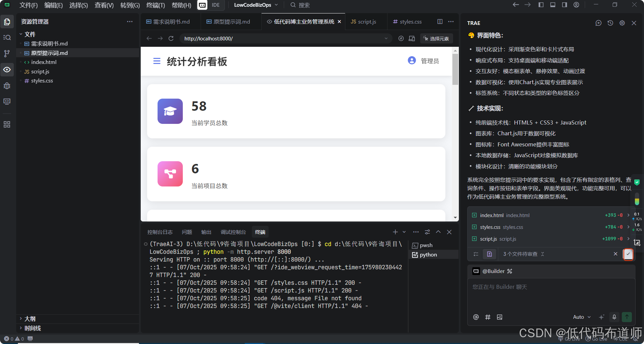This screenshot has width=644, height=344.
Task: Toggle the right AI sidebar layout
Action: 565,5
